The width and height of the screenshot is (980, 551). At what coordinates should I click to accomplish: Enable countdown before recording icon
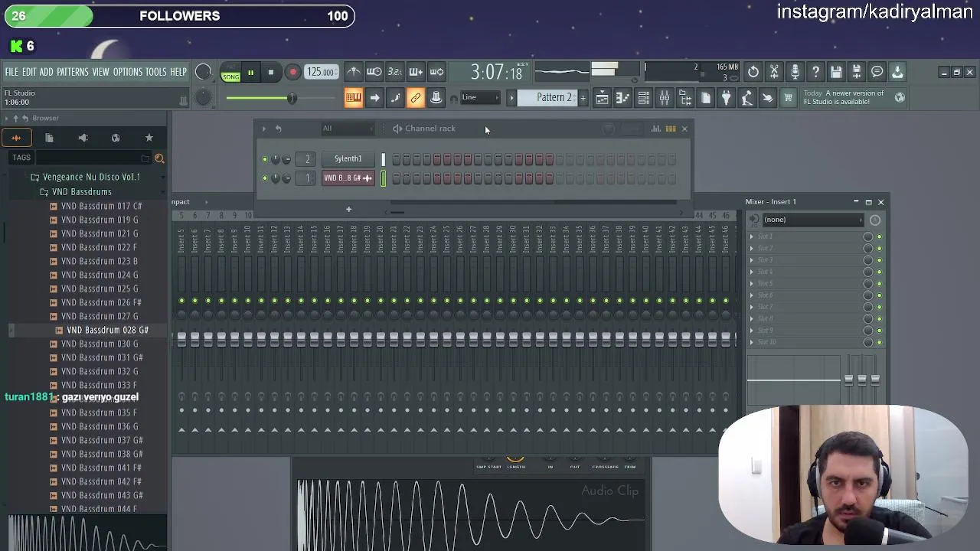coord(394,72)
